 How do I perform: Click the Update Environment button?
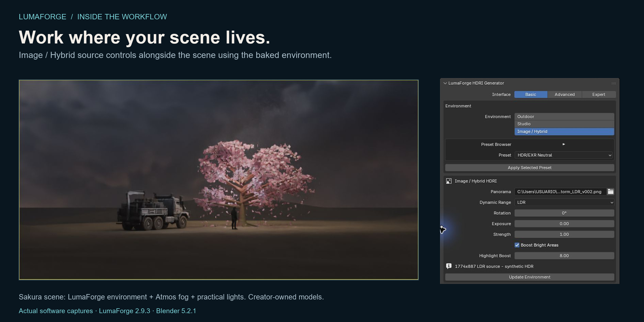point(529,277)
